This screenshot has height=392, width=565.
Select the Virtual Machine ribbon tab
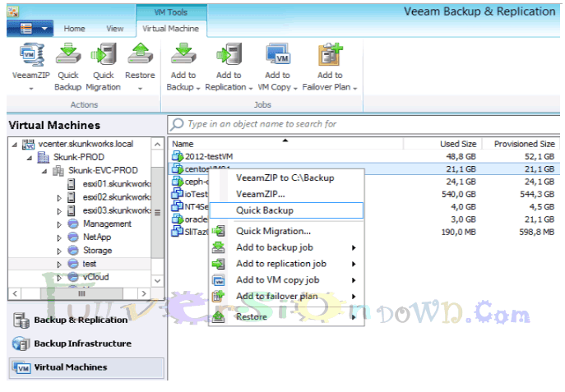point(171,29)
